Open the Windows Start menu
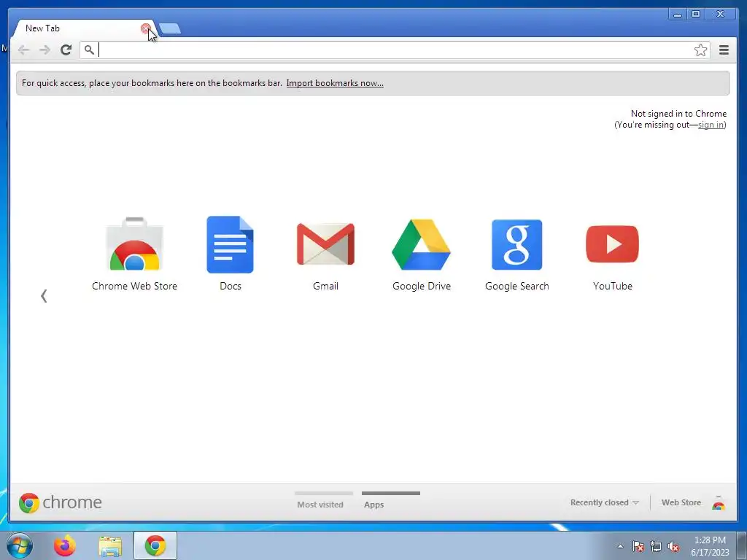747x560 pixels. pos(20,545)
